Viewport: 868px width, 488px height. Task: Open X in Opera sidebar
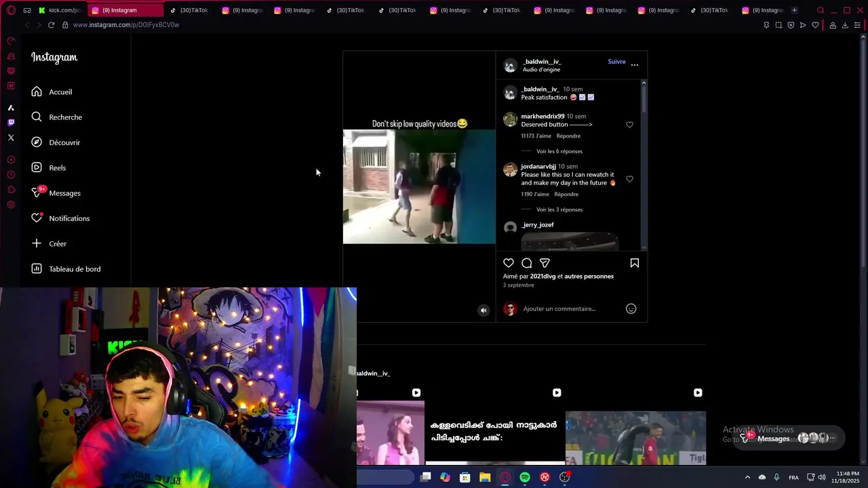point(11,138)
